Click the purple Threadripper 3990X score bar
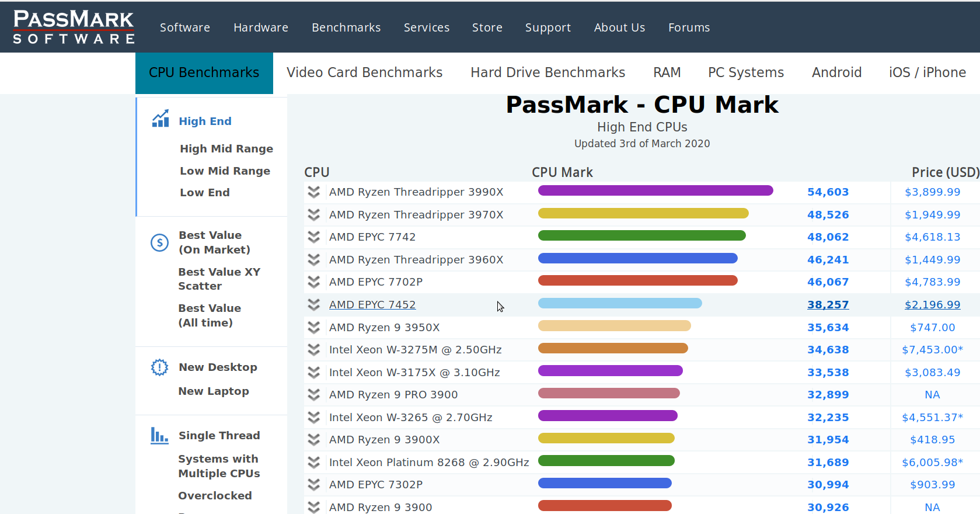Viewport: 980px width, 514px height. 655,190
